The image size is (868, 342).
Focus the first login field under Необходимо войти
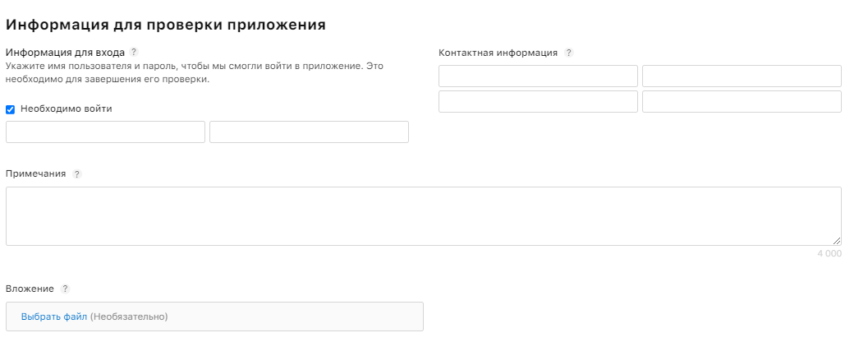[x=105, y=132]
